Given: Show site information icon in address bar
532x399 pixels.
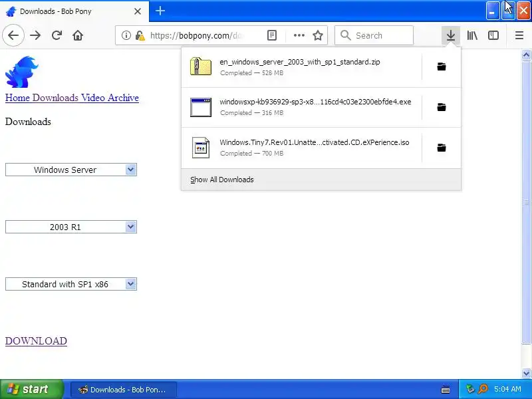Looking at the screenshot, I should click(126, 35).
